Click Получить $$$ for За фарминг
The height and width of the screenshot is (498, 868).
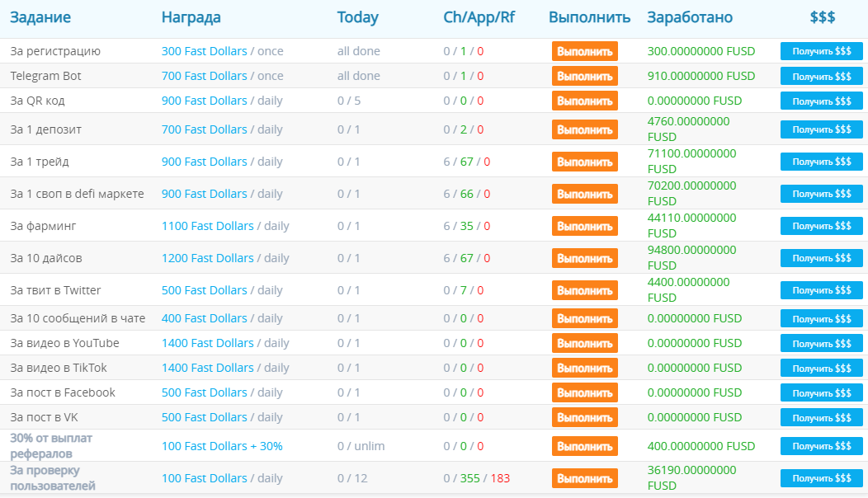click(822, 226)
